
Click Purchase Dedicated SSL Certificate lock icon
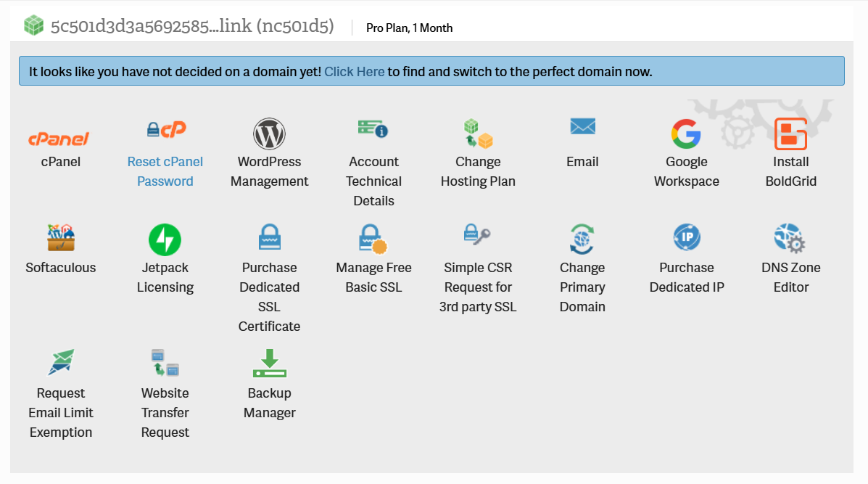point(270,237)
